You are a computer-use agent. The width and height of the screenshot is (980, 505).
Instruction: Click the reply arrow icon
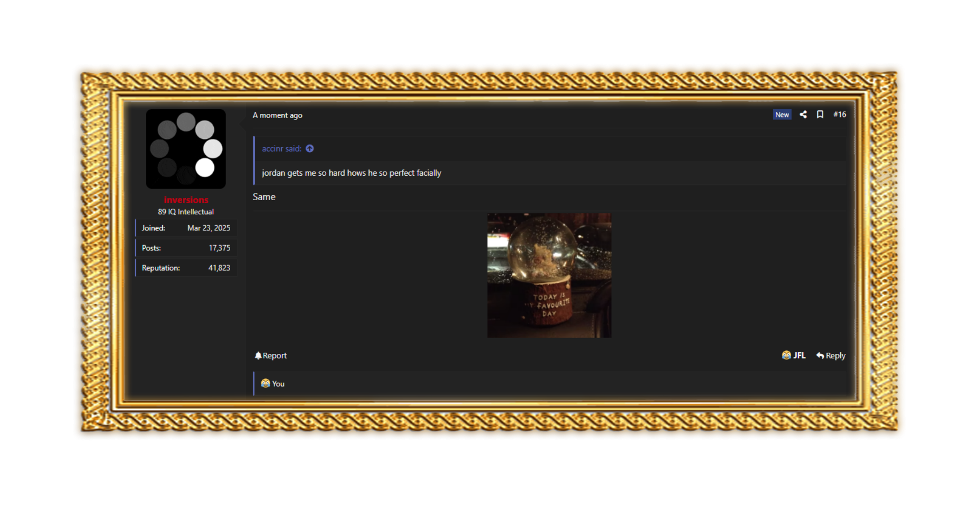[x=820, y=355]
